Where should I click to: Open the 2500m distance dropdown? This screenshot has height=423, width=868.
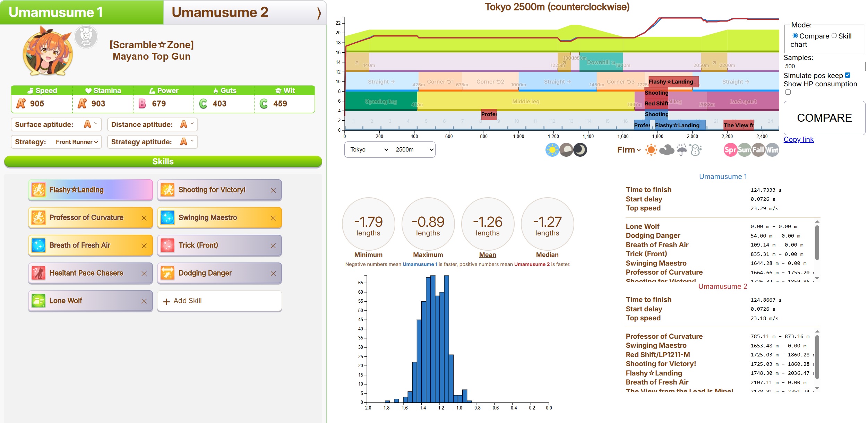click(413, 149)
